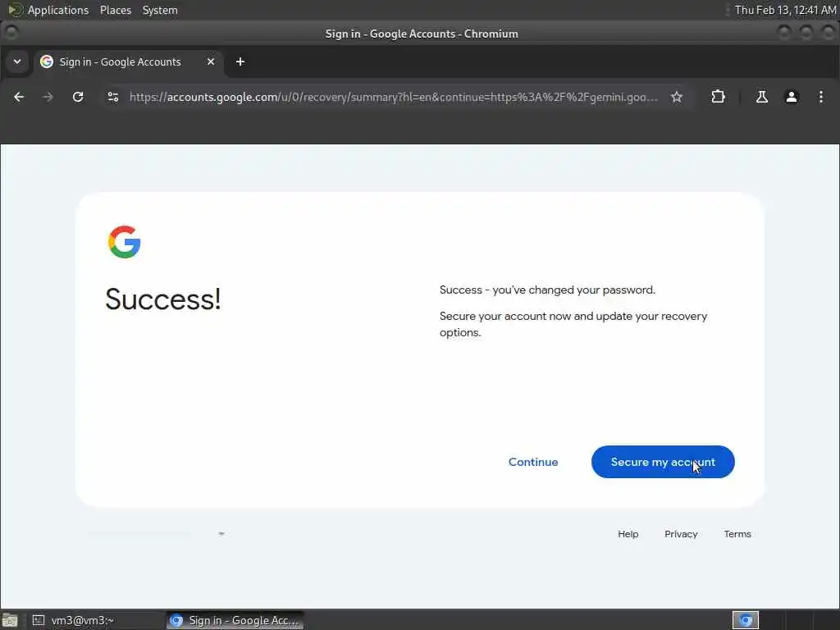Viewport: 840px width, 630px height.
Task: Bookmark this page with the star icon
Action: point(677,97)
